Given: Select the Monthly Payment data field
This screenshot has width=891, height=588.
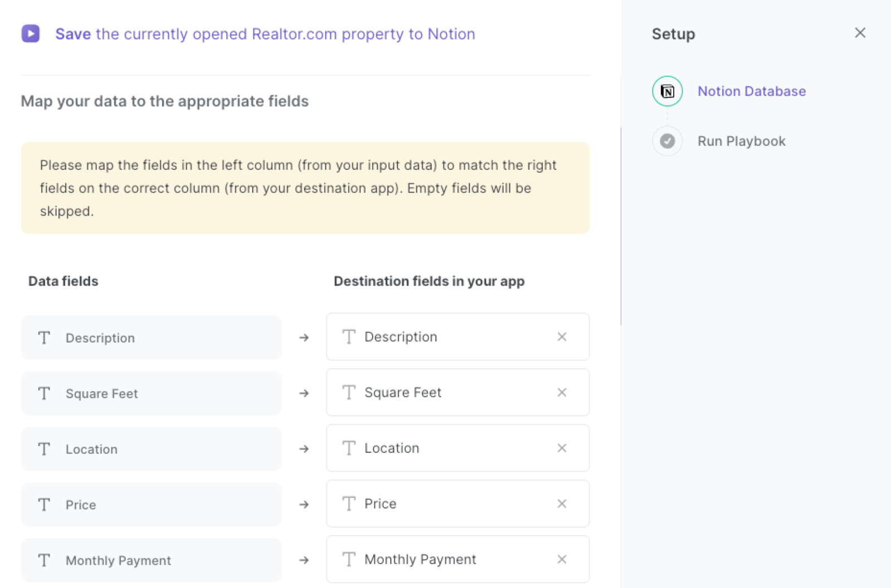Looking at the screenshot, I should tap(151, 561).
